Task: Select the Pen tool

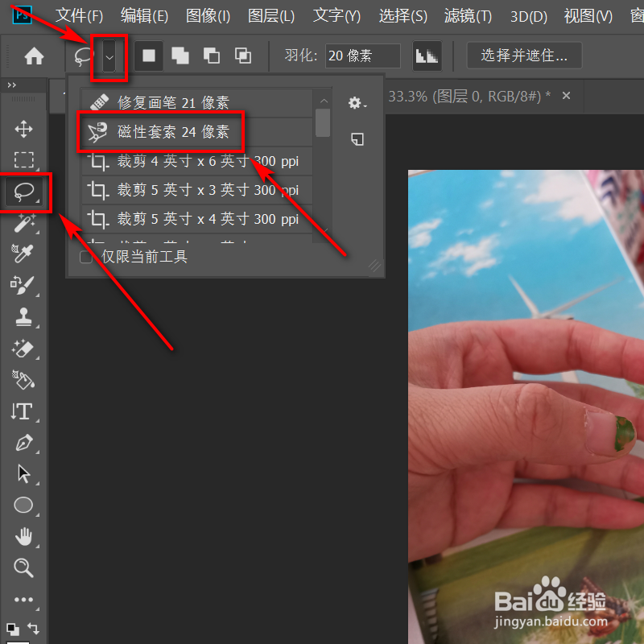Action: click(24, 443)
